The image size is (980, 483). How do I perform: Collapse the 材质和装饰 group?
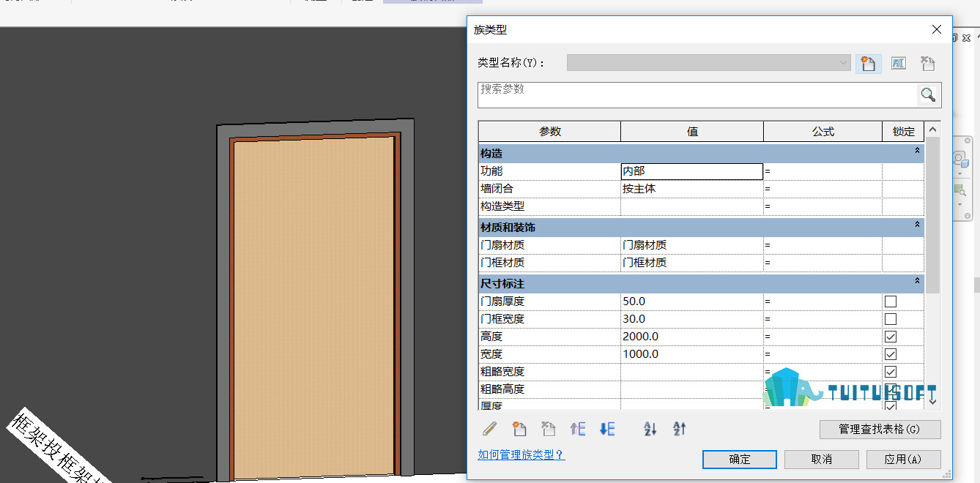917,225
